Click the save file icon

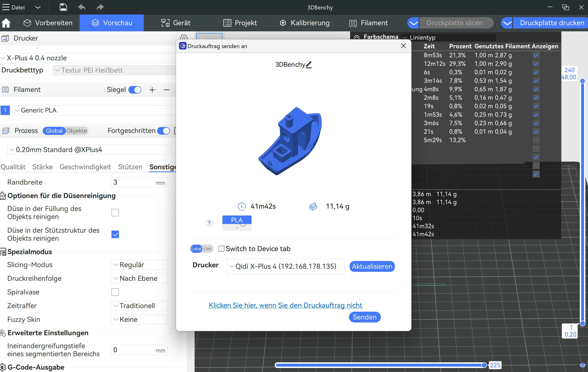pos(63,7)
